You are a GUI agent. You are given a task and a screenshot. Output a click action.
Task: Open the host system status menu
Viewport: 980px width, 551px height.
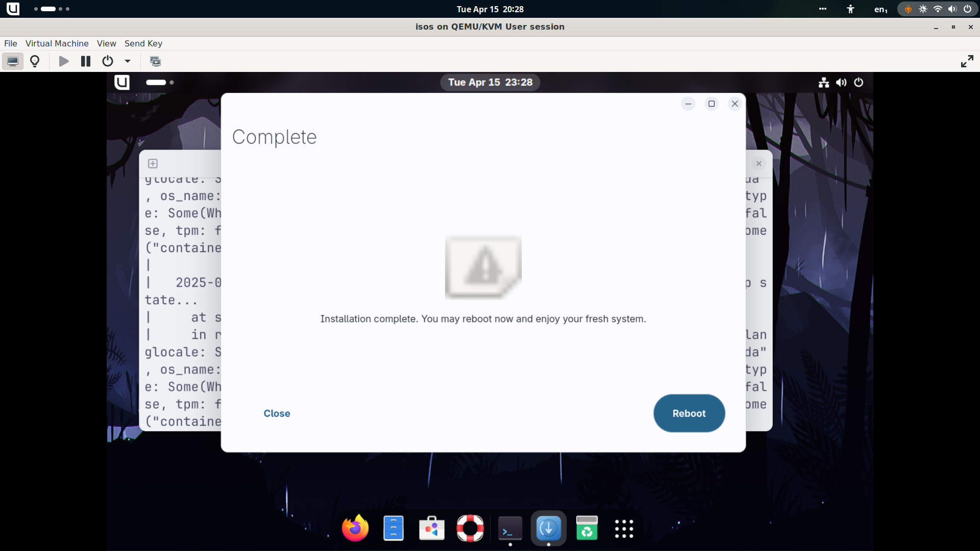coord(938,9)
